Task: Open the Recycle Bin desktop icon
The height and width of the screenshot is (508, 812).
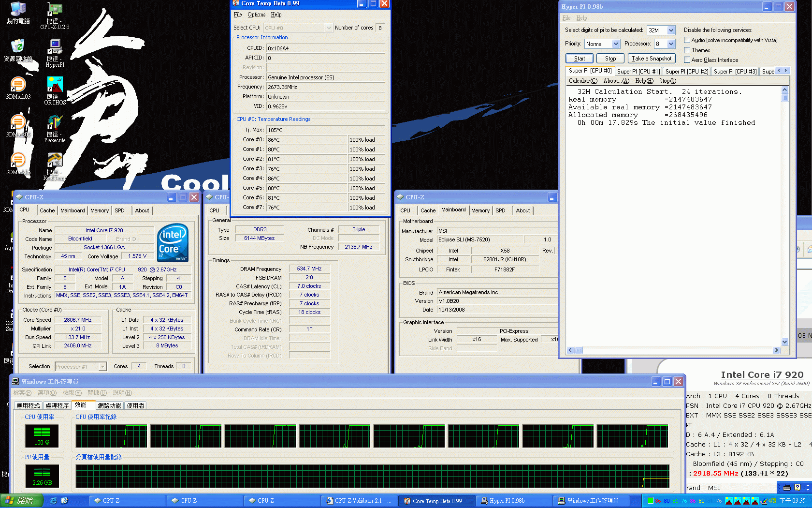Action: [x=18, y=50]
